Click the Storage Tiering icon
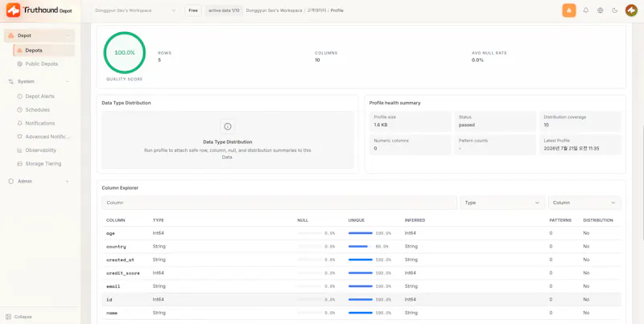Image resolution: width=644 pixels, height=324 pixels. click(x=19, y=164)
